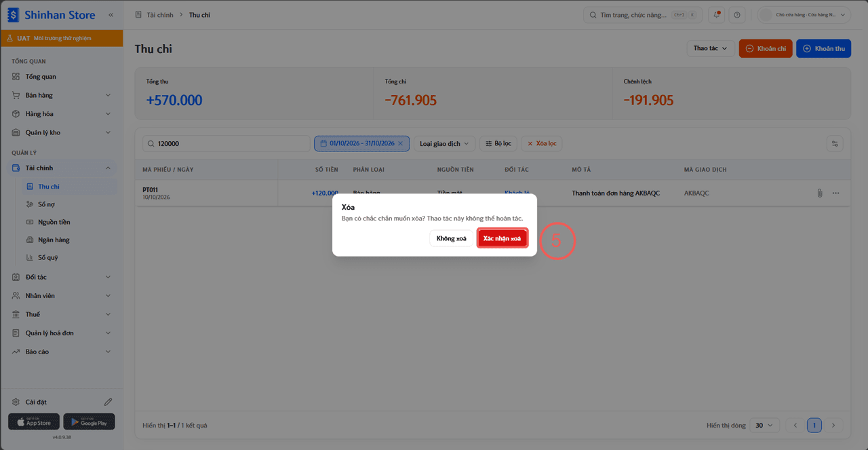Open Tổng quan in the sidebar
The height and width of the screenshot is (450, 868).
pos(62,77)
